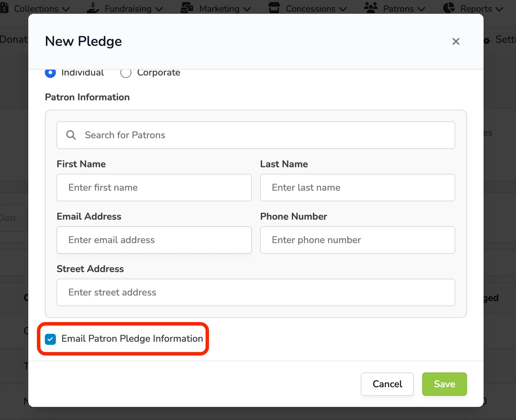The image size is (516, 420).
Task: Focus the Last Name input
Action: coord(357,188)
